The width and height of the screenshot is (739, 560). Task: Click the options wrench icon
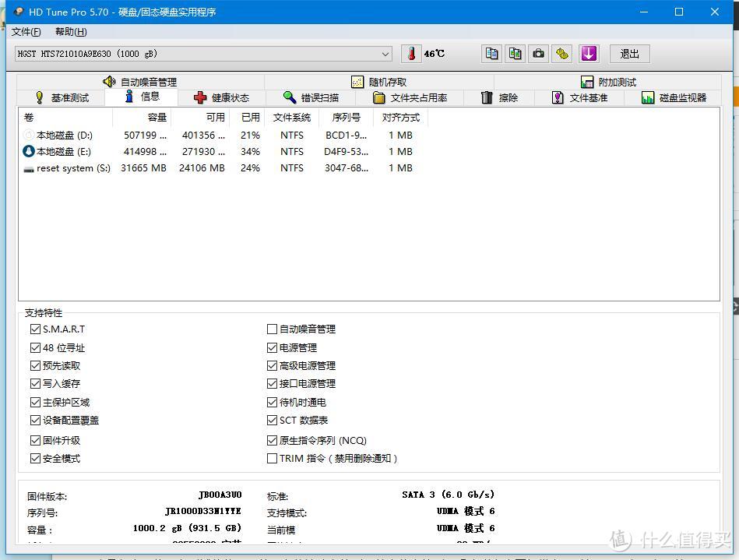[x=561, y=54]
